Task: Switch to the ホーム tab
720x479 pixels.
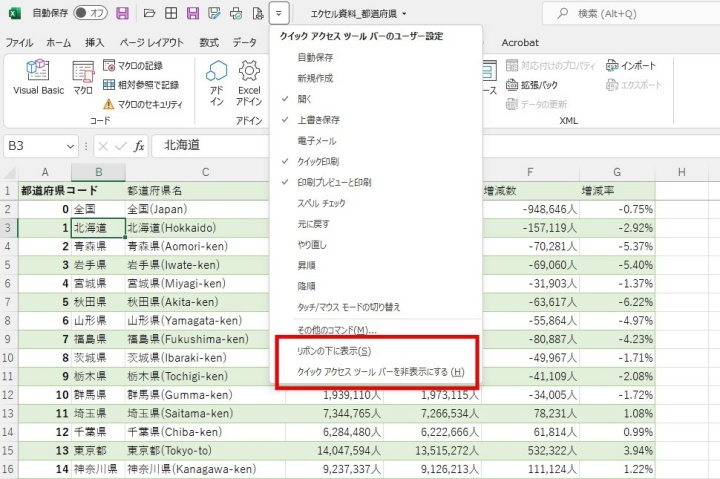Action: pyautogui.click(x=59, y=43)
